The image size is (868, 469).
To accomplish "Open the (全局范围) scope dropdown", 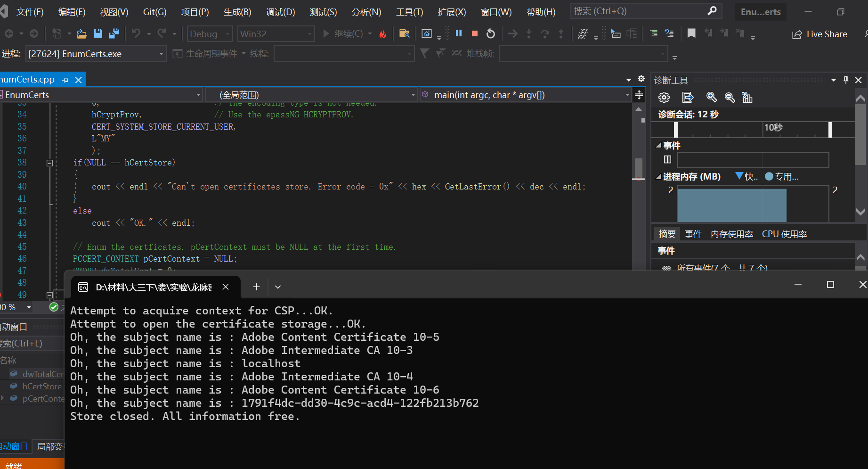I will click(x=312, y=95).
